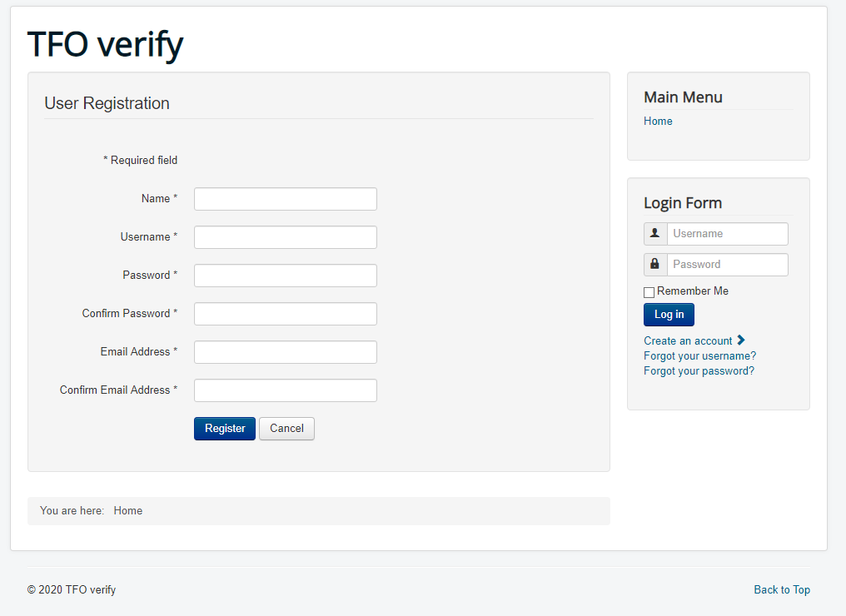Click the lock icon beside Password
This screenshot has width=846, height=616.
click(x=655, y=265)
